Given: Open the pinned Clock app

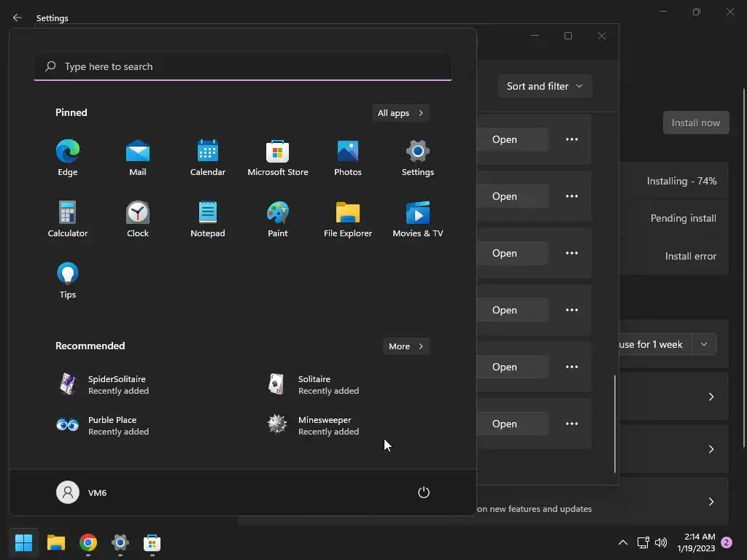Looking at the screenshot, I should (x=138, y=219).
